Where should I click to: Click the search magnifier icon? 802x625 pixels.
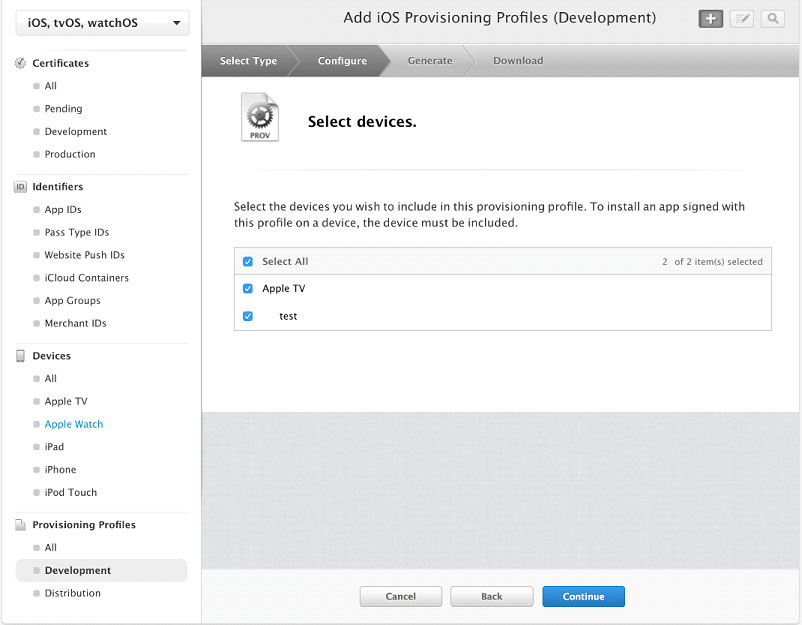click(772, 19)
